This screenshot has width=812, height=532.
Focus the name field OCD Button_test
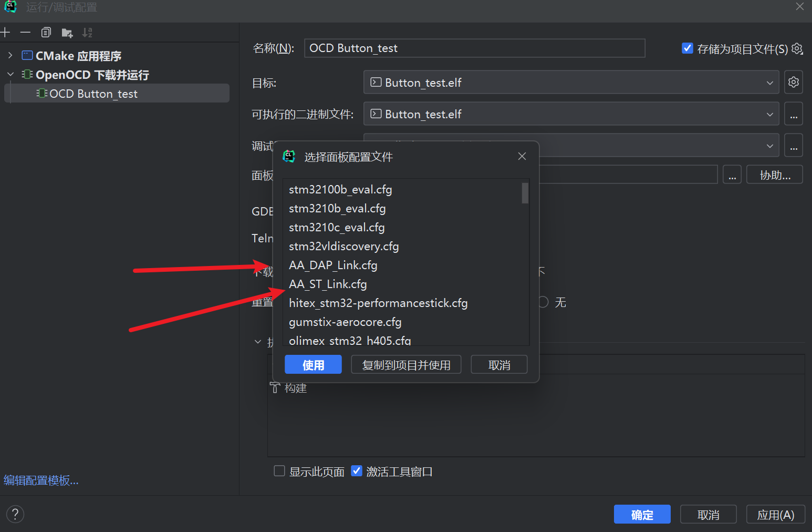(x=474, y=48)
